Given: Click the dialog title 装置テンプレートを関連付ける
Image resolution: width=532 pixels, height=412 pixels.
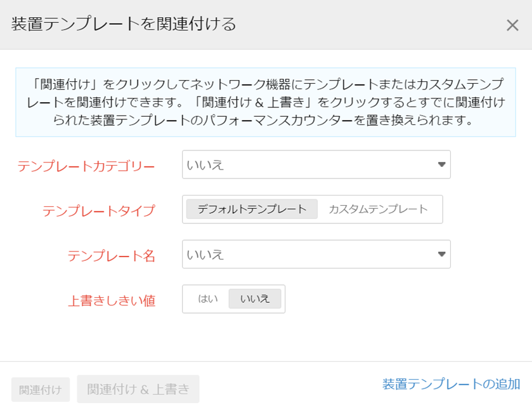Looking at the screenshot, I should pos(124,25).
